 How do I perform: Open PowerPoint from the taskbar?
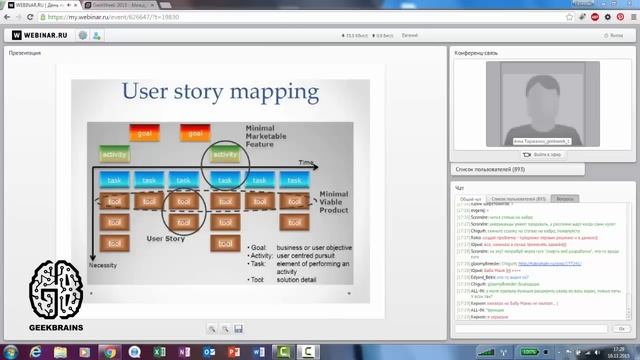(x=234, y=352)
